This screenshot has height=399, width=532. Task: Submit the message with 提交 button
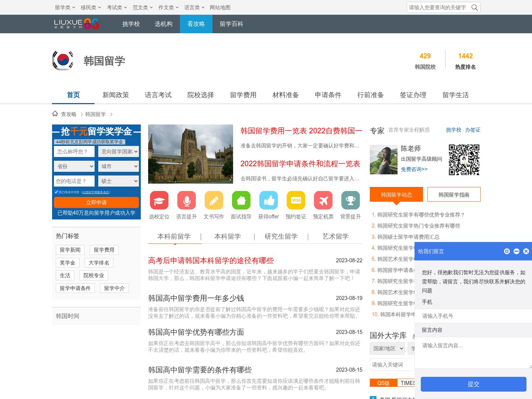[473, 384]
